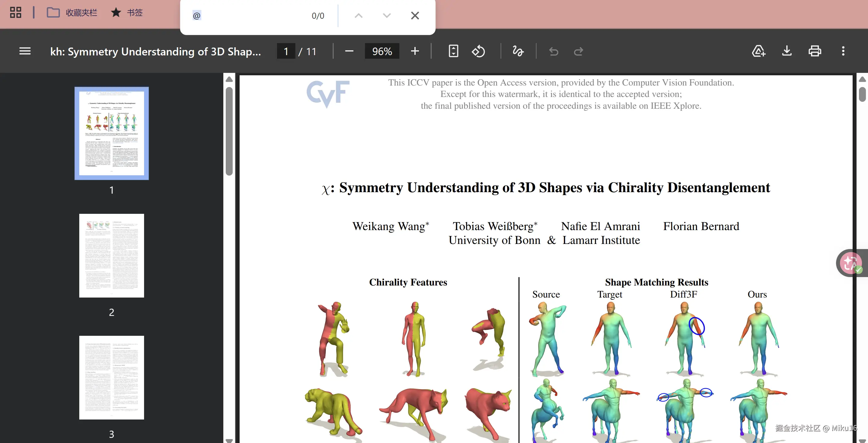Save the PDF to Google Drive
This screenshot has height=443, width=868.
pyautogui.click(x=759, y=51)
